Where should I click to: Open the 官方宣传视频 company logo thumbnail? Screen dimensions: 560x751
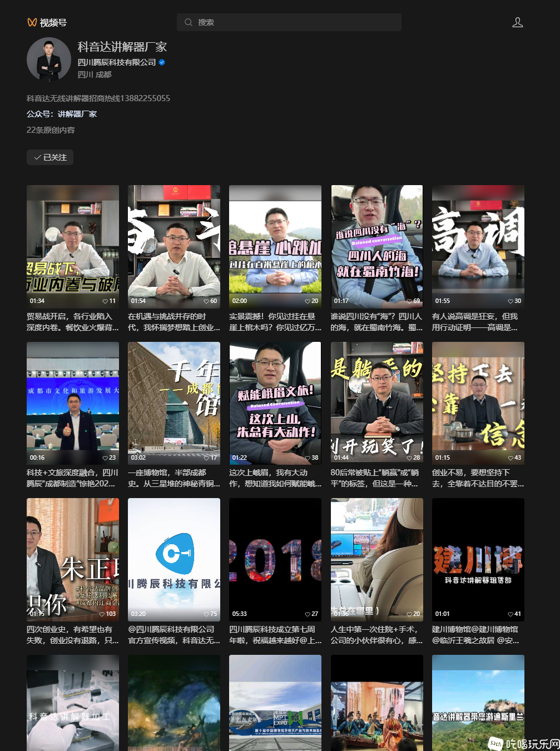174,559
